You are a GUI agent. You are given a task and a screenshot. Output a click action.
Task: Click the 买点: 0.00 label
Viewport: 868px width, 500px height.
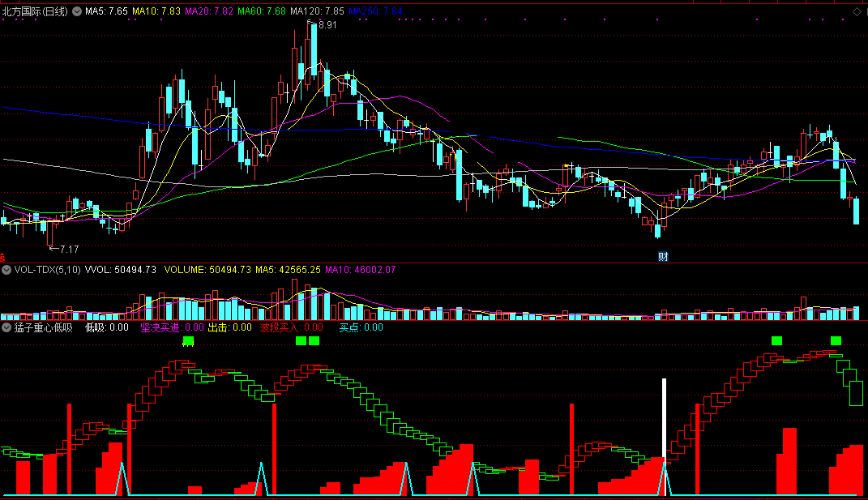361,328
